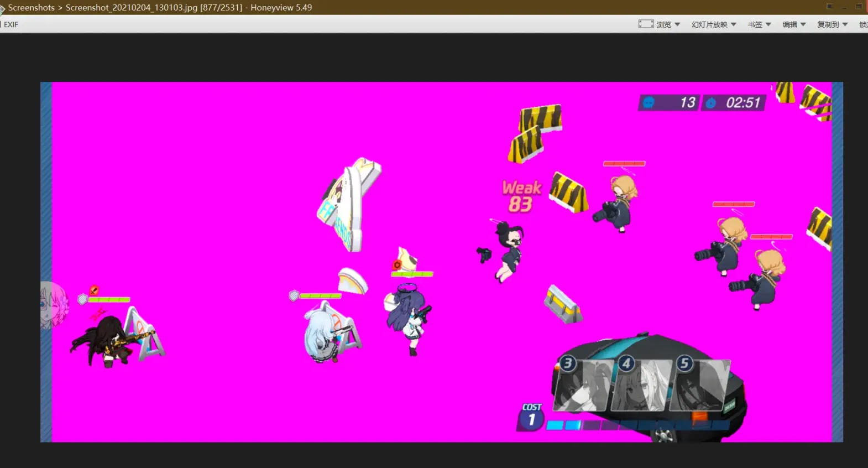Click the blue cost gauge bar
The height and width of the screenshot is (468, 868).
(x=637, y=425)
